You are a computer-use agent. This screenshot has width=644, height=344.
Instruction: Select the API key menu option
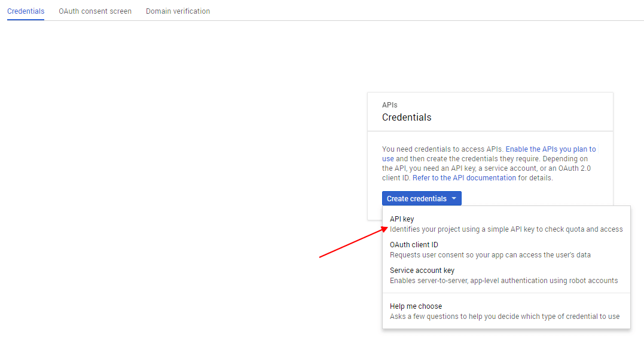(x=506, y=224)
